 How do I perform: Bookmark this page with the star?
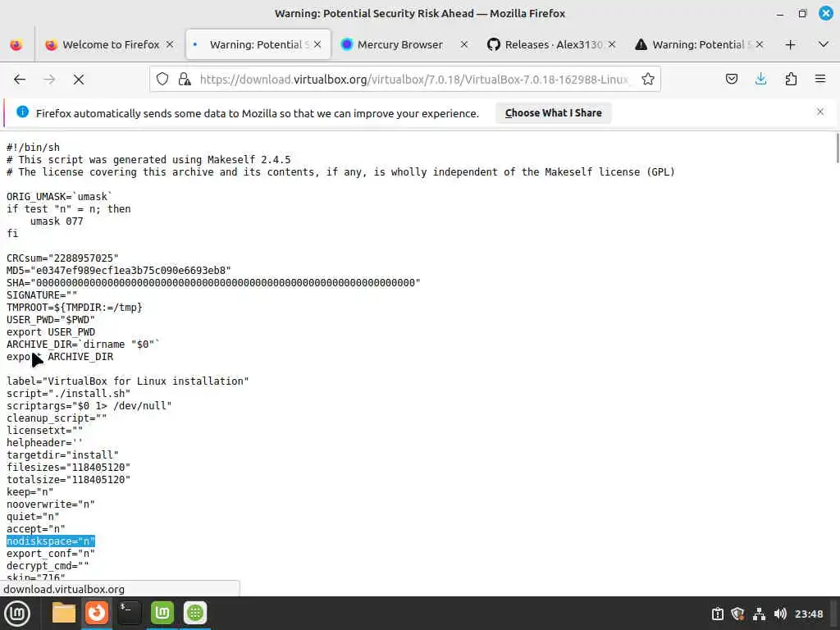click(648, 80)
